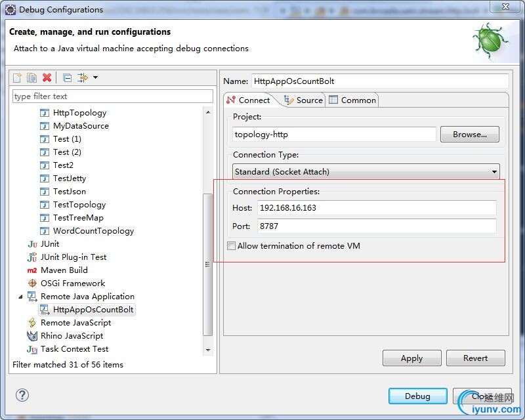Delete selected configuration with red X
Image resolution: width=525 pixels, height=420 pixels.
pyautogui.click(x=47, y=77)
